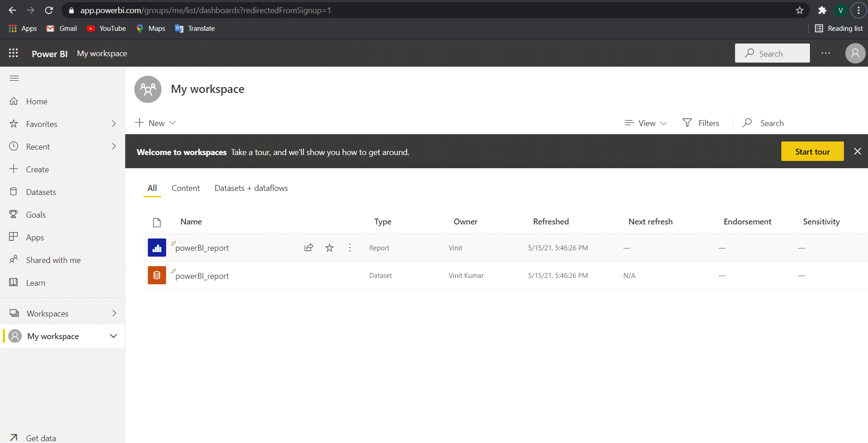The width and height of the screenshot is (868, 443).
Task: Expand the Workspaces flyout chevron
Action: click(114, 313)
